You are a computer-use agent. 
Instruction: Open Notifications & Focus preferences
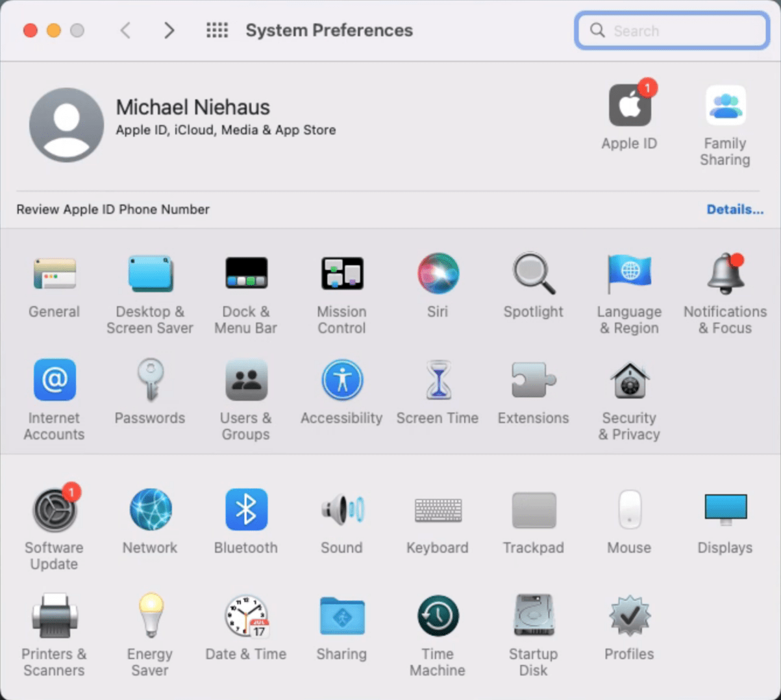(725, 274)
